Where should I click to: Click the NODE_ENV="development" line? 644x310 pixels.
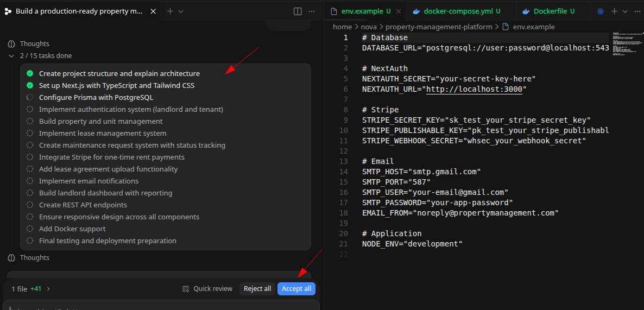[x=412, y=244]
